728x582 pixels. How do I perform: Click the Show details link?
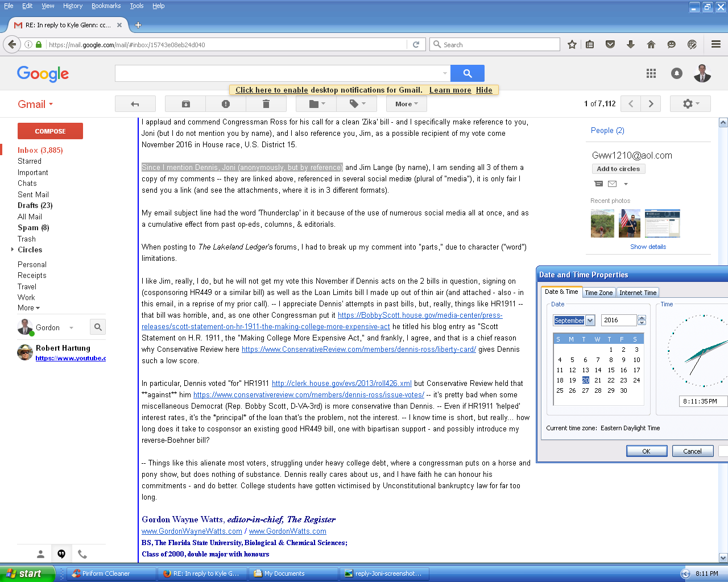pyautogui.click(x=648, y=247)
